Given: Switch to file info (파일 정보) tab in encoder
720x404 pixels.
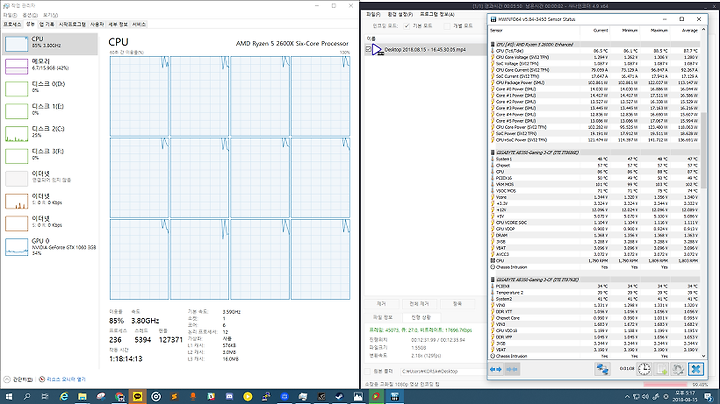Looking at the screenshot, I should (382, 317).
